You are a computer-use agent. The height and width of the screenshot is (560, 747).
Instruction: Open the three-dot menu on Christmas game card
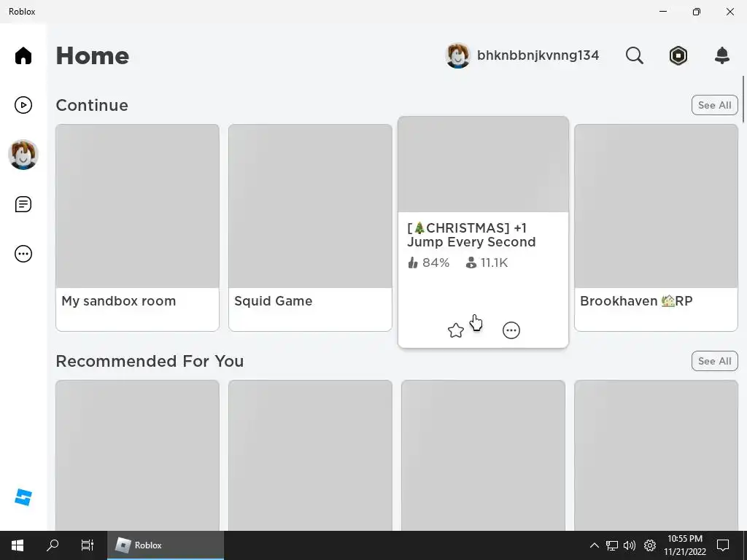511,330
